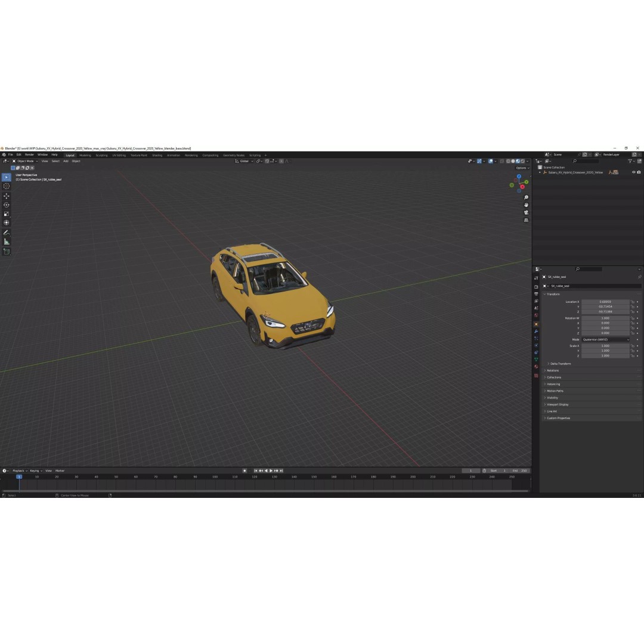
Task: Open the Render menu
Action: pos(29,155)
